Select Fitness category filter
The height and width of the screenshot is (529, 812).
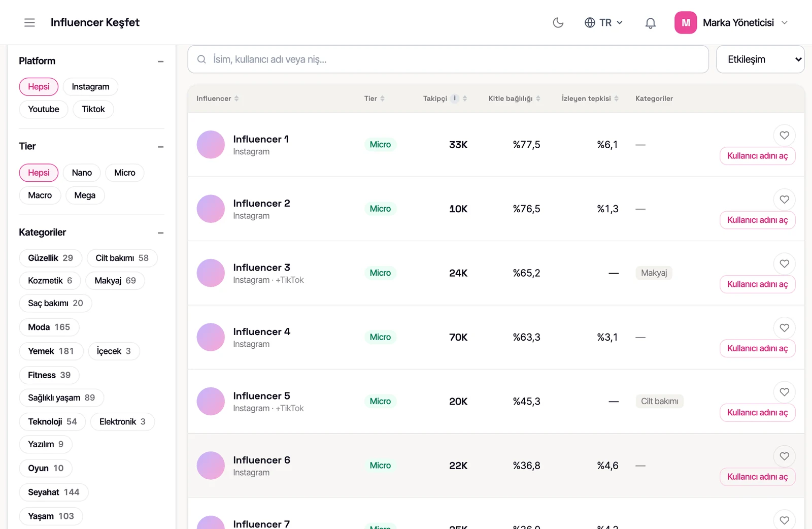click(49, 375)
